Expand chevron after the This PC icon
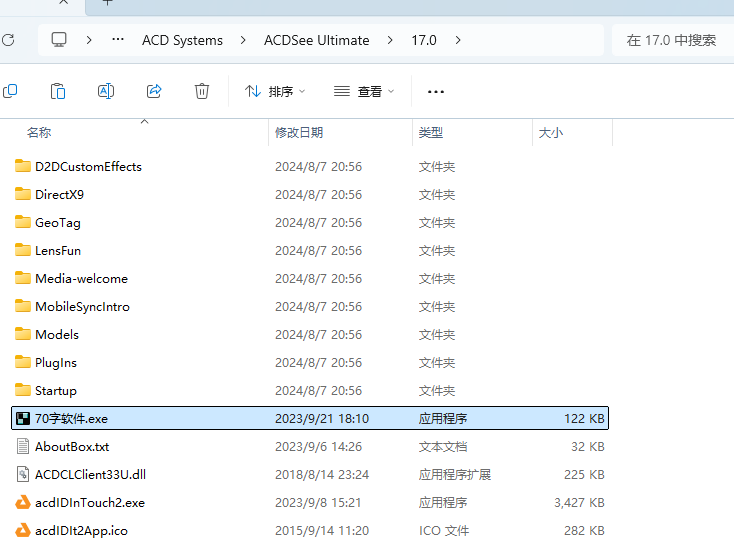734x542 pixels. (x=89, y=40)
